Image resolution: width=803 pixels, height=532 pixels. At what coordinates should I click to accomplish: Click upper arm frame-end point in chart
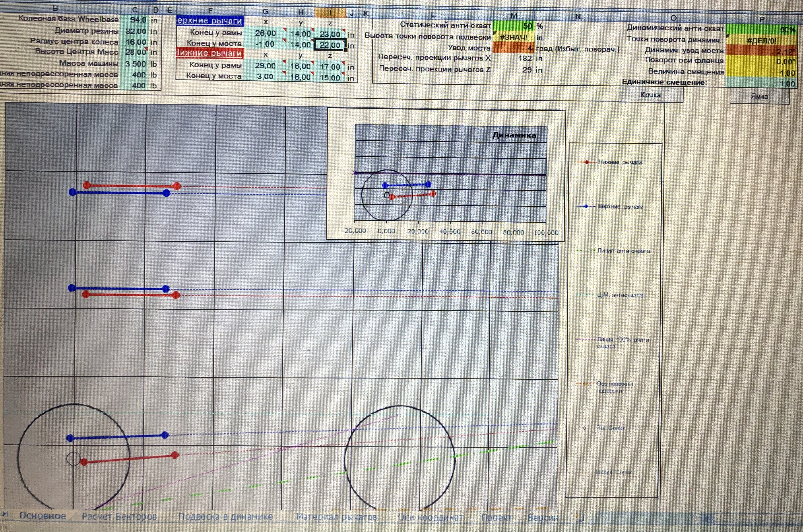(x=165, y=435)
